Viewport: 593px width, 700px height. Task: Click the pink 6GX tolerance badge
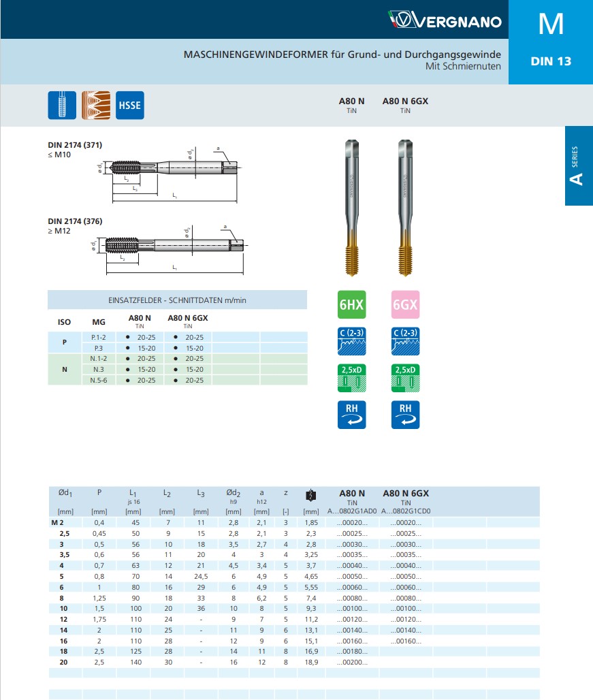(x=405, y=305)
